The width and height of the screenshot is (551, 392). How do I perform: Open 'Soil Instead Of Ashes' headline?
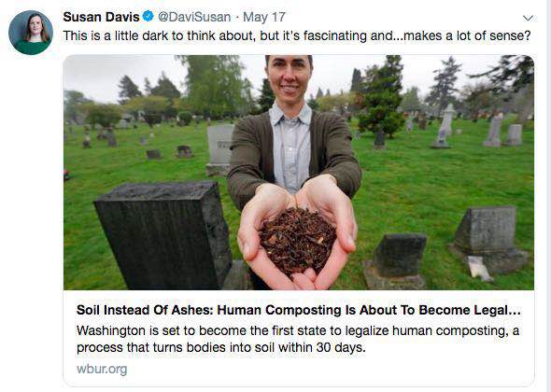[298, 310]
